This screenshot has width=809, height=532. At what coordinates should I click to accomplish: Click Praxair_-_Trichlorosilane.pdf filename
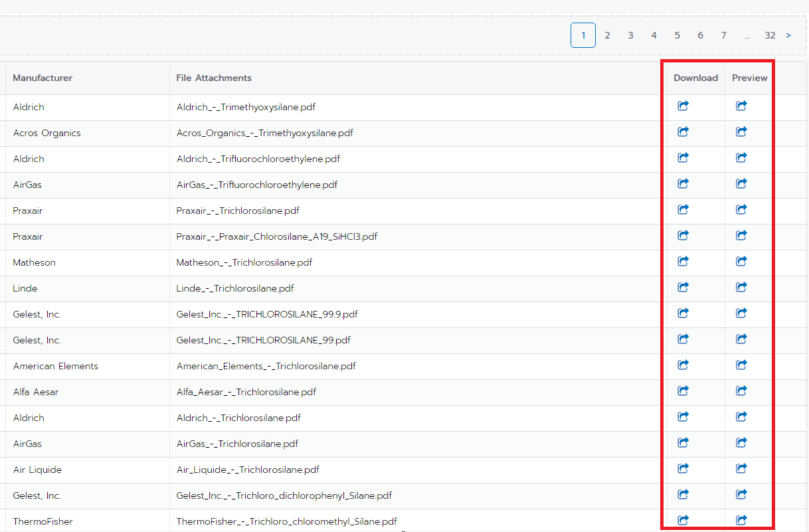click(238, 211)
